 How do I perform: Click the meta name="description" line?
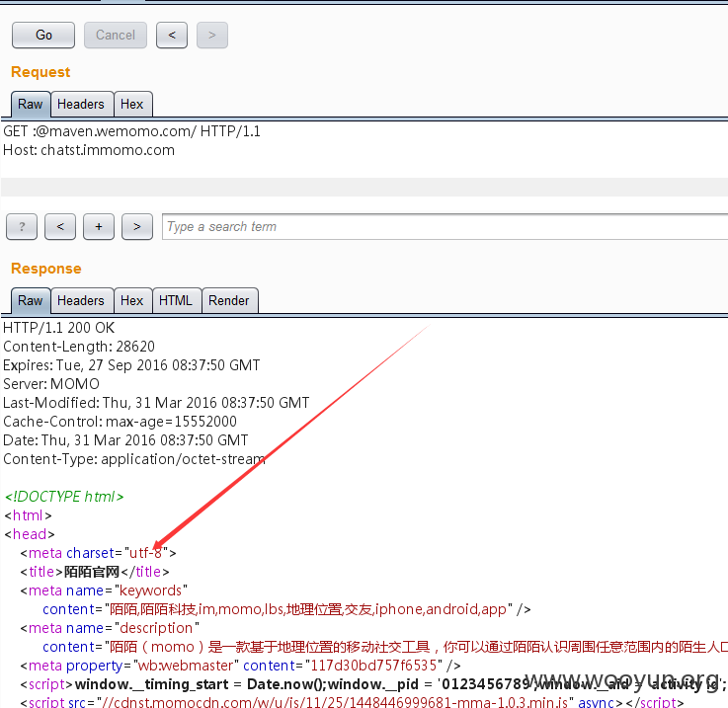[110, 628]
